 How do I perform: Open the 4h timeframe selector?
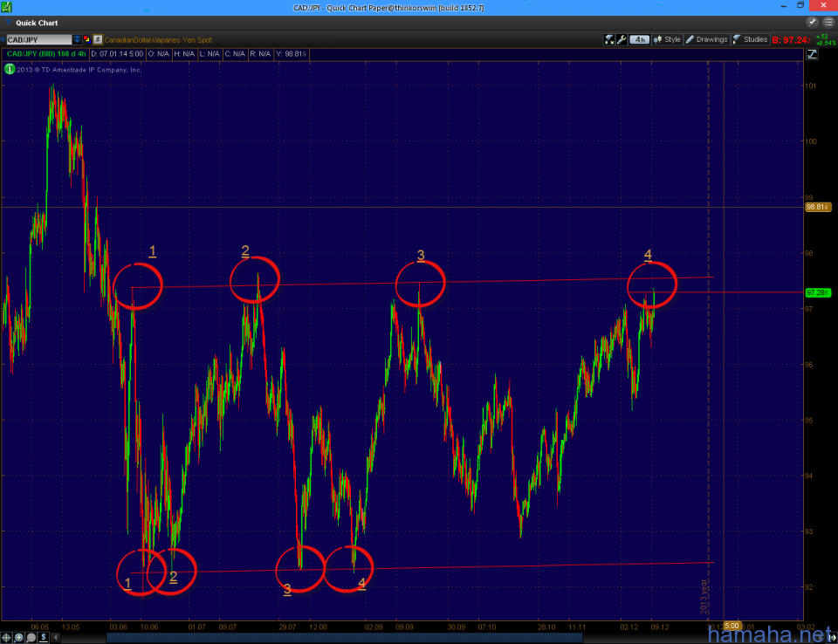(x=639, y=39)
